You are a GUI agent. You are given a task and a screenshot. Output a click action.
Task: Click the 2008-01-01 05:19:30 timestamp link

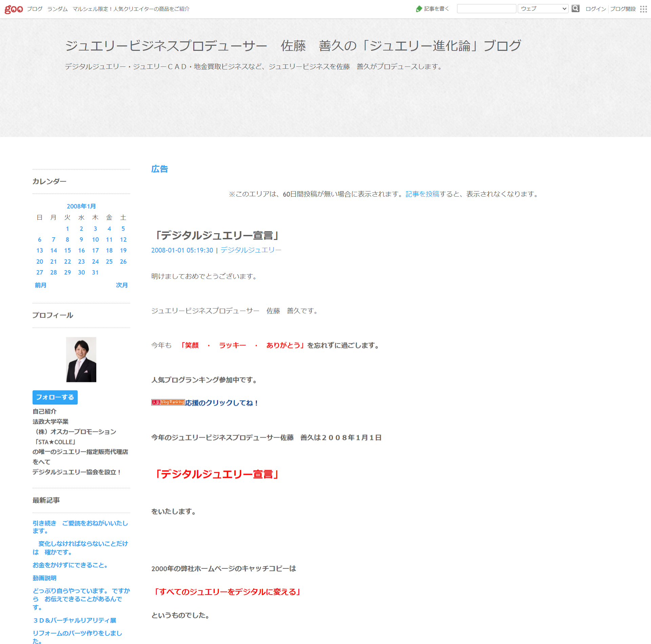pyautogui.click(x=182, y=250)
